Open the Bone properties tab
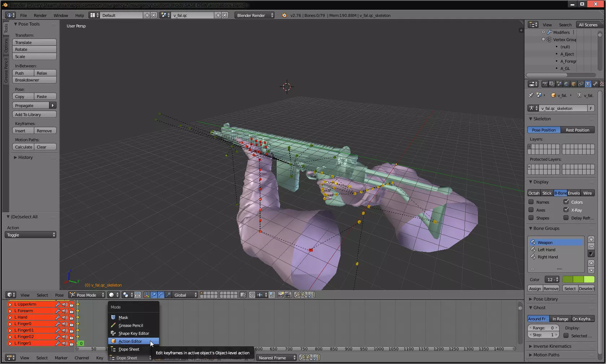The width and height of the screenshot is (606, 364). [x=595, y=84]
